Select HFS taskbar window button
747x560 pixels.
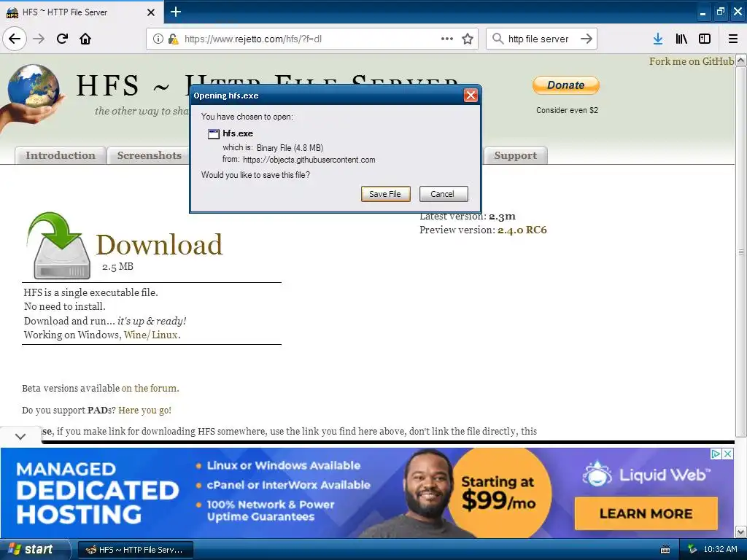(135, 550)
